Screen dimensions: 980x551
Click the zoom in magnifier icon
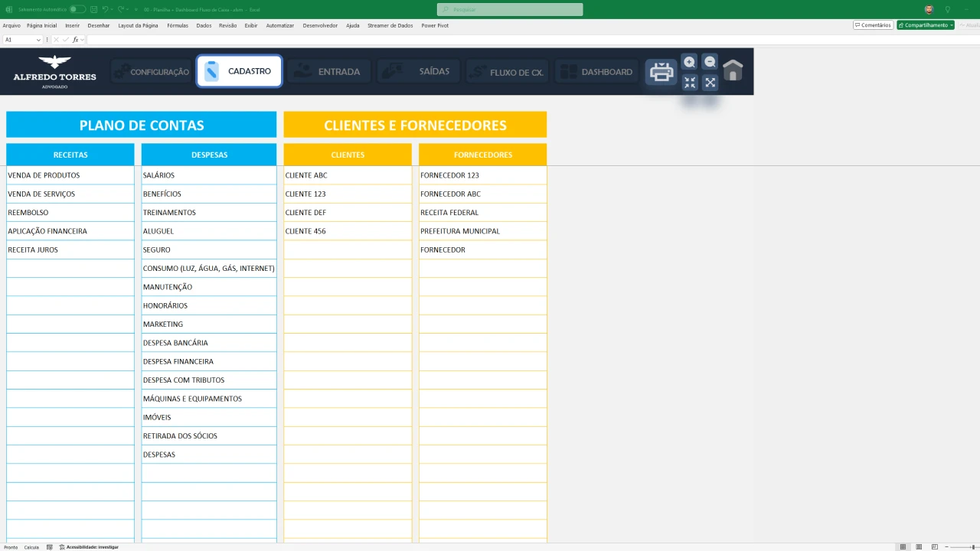[x=689, y=62]
